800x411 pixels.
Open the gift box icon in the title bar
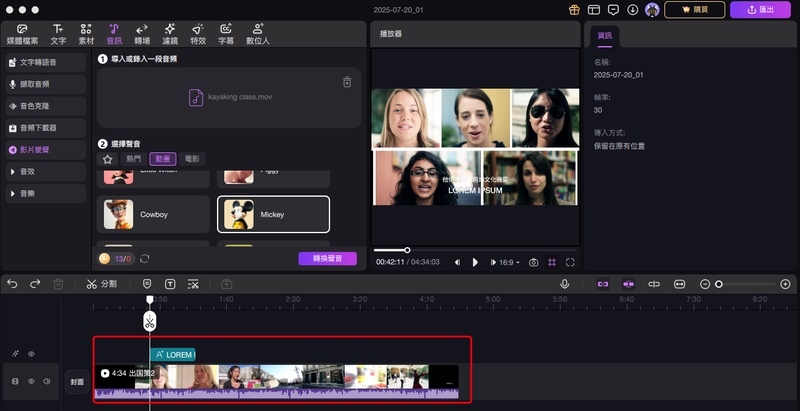574,10
